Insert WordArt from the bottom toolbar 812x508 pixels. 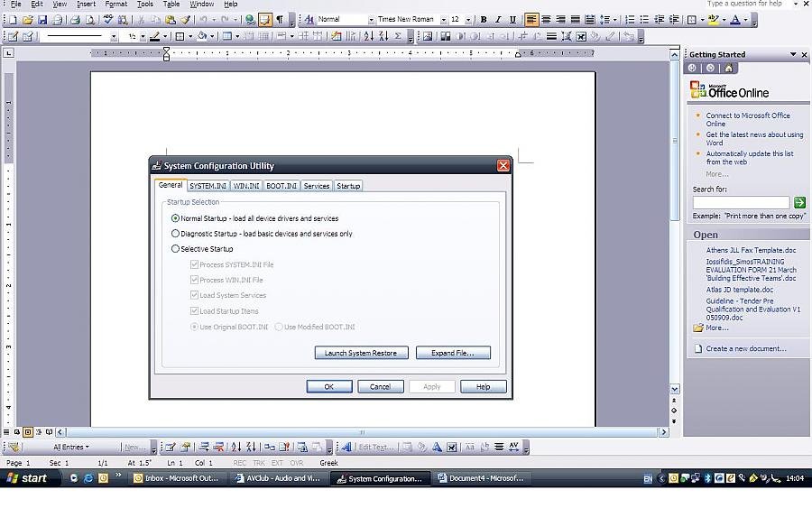[346, 447]
